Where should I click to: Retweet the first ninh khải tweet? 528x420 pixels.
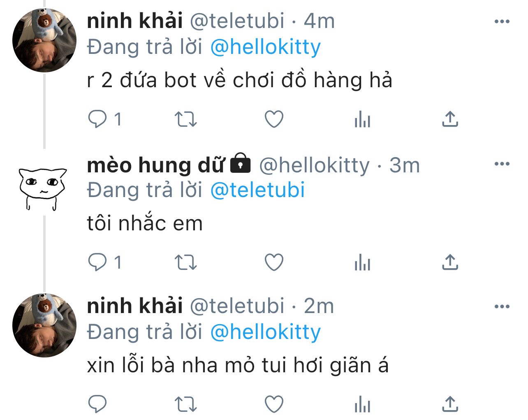tap(186, 120)
